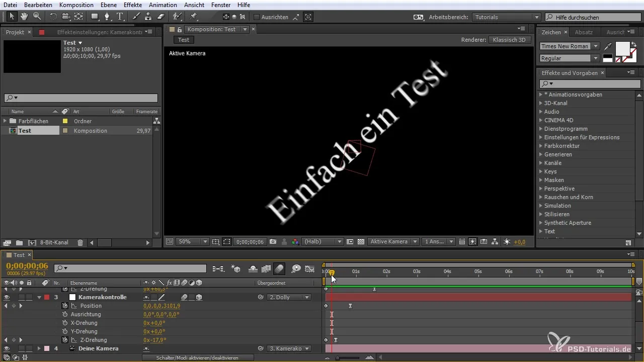
Task: Select the Zoom magnifier tool
Action: point(37,17)
